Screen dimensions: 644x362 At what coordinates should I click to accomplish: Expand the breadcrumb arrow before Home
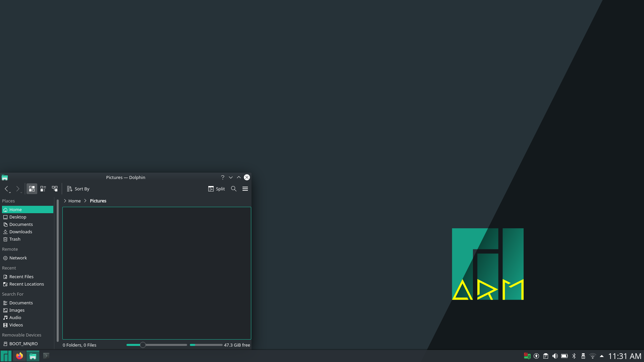coord(65,201)
